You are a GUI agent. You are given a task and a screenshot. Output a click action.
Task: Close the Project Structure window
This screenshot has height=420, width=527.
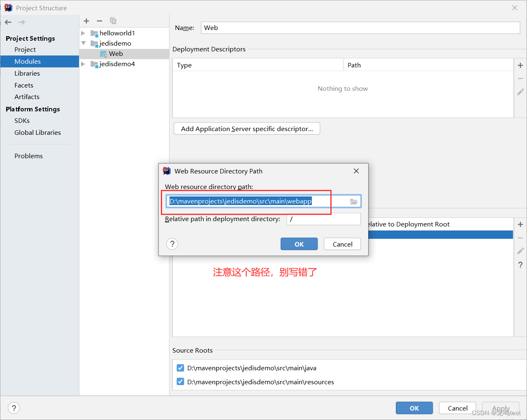pos(515,8)
